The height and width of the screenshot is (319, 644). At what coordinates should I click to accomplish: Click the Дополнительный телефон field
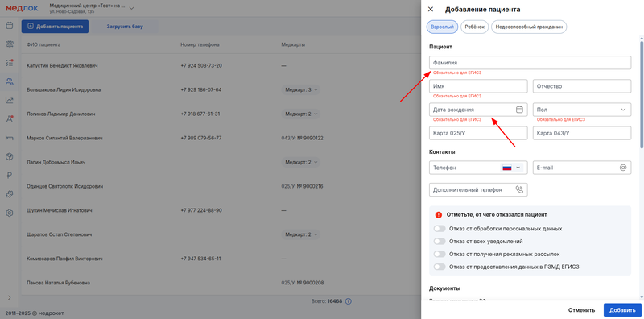coord(478,189)
